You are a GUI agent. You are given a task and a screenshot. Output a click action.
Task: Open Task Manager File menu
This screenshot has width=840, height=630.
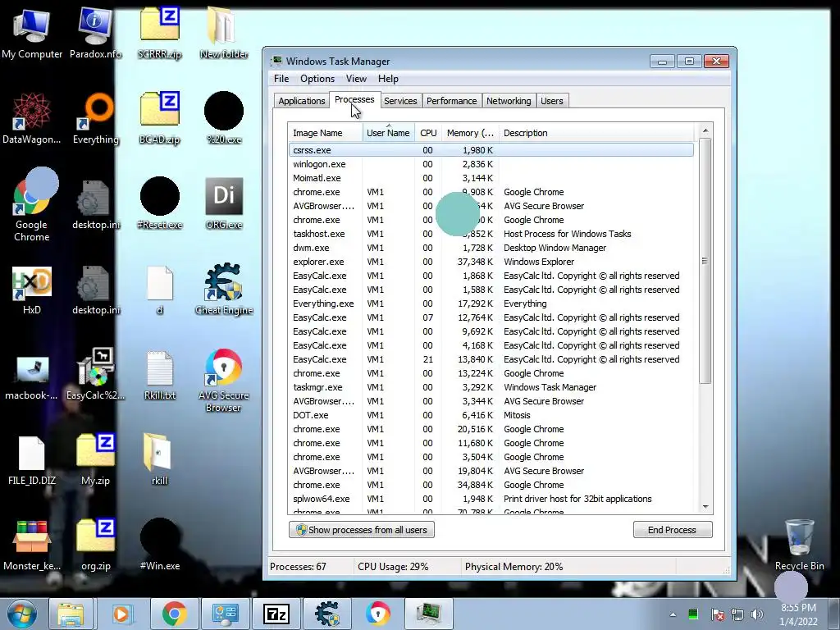[281, 79]
